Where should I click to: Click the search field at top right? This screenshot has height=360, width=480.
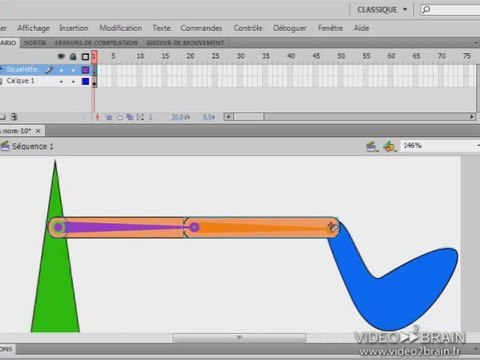click(450, 10)
